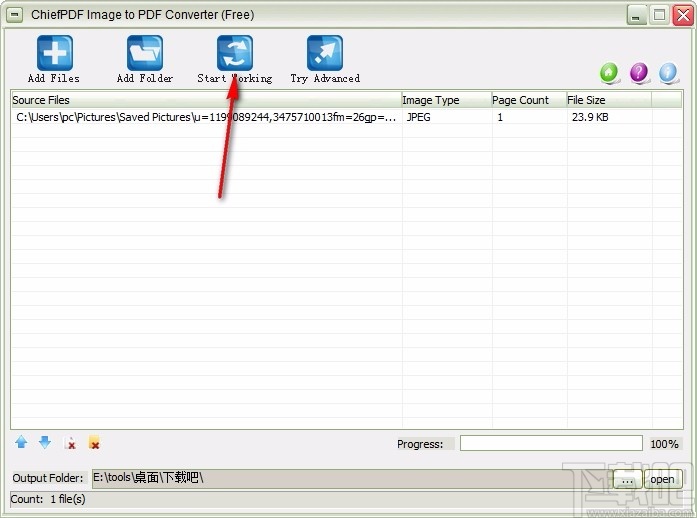The width and height of the screenshot is (697, 518).
Task: Clear all files with the yellow X icon
Action: pos(94,442)
